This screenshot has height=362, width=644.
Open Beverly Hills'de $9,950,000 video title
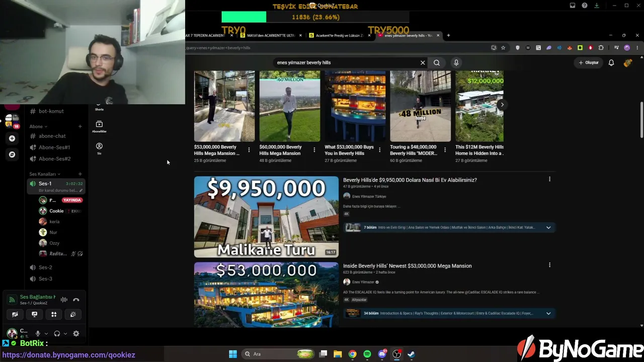point(410,180)
